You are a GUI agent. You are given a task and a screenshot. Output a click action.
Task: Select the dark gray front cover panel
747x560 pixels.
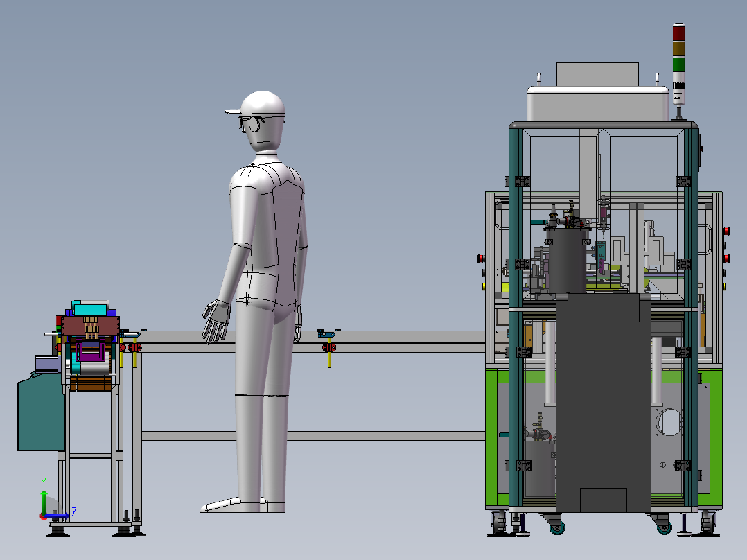(x=603, y=403)
